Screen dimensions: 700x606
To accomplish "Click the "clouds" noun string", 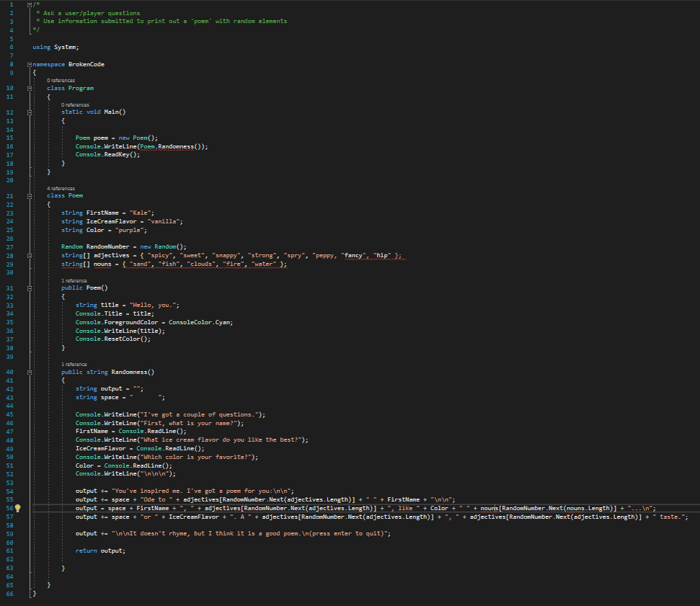I will click(201, 264).
